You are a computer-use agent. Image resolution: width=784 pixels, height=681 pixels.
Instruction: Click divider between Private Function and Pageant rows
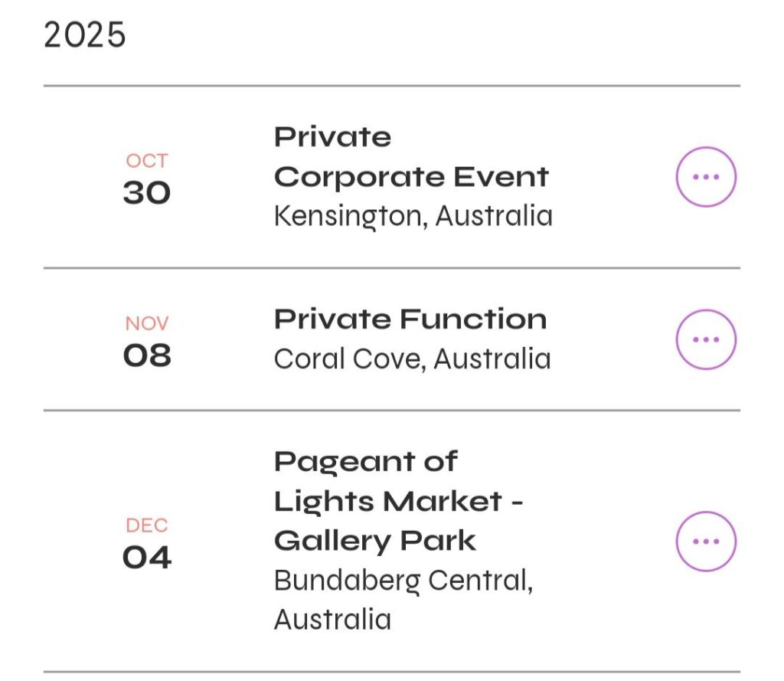click(391, 411)
